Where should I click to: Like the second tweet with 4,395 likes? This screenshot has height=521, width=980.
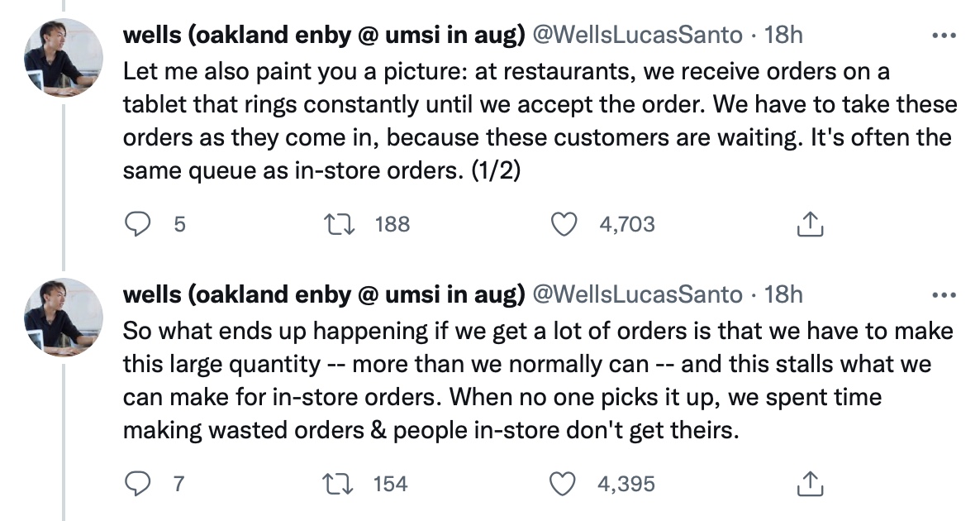tap(562, 484)
